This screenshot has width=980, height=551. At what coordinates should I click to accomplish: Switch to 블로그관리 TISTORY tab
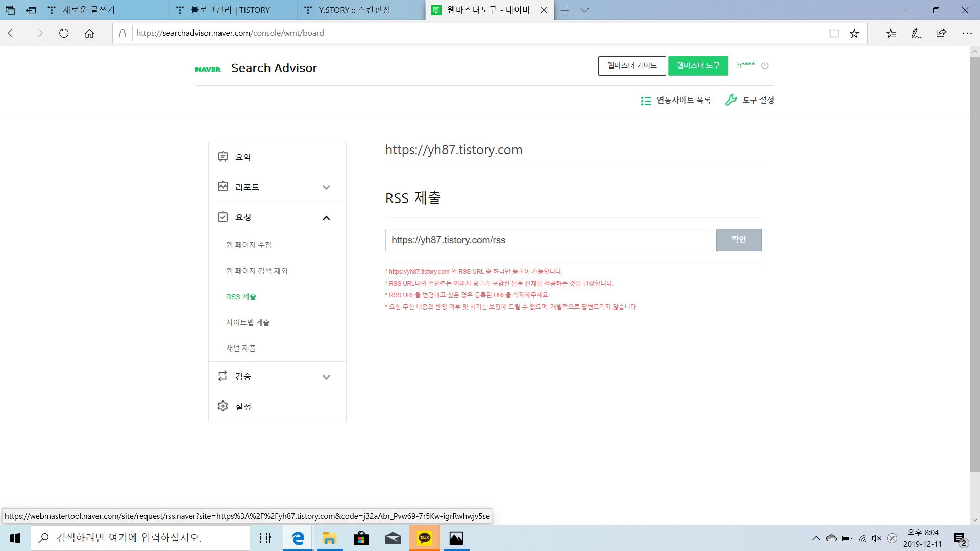233,10
